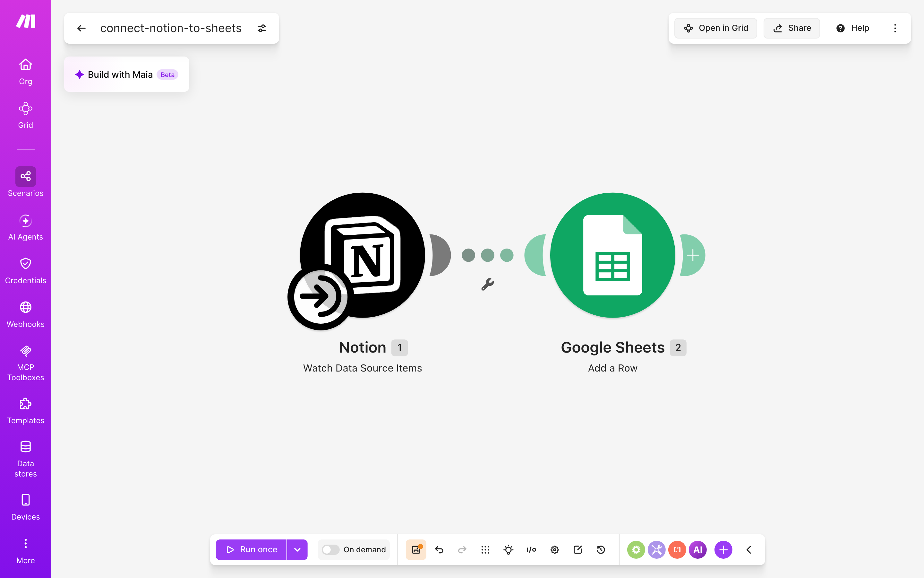Viewport: 924px width, 578px height.
Task: Open the top-right three-dot options menu
Action: point(895,28)
